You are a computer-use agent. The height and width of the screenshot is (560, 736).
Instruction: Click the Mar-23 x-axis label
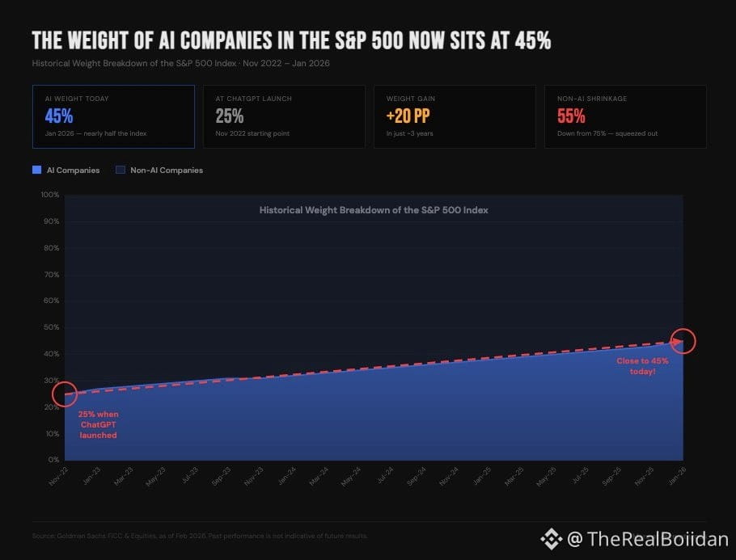(124, 477)
